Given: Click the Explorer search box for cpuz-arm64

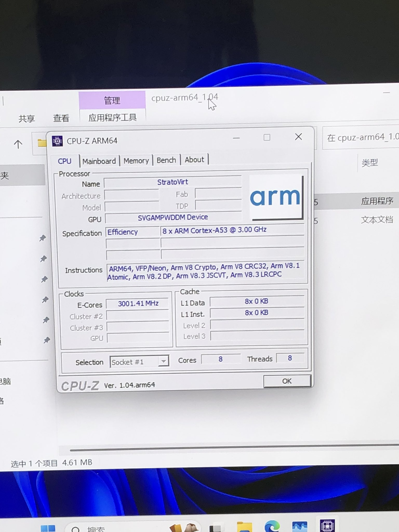Looking at the screenshot, I should [361, 138].
